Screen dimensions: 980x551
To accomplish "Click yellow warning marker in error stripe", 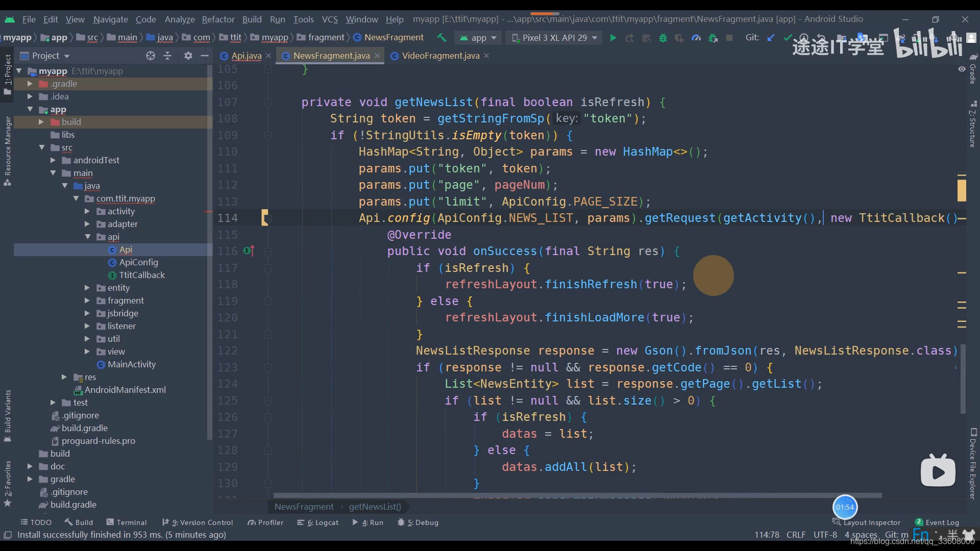I will point(962,191).
